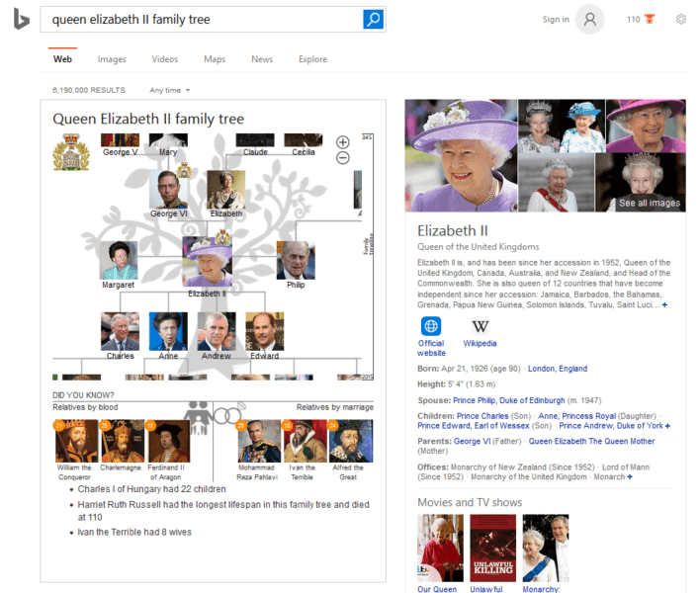Open the Monarchy show poster
Viewport: 700px width, 593px height.
click(x=546, y=548)
